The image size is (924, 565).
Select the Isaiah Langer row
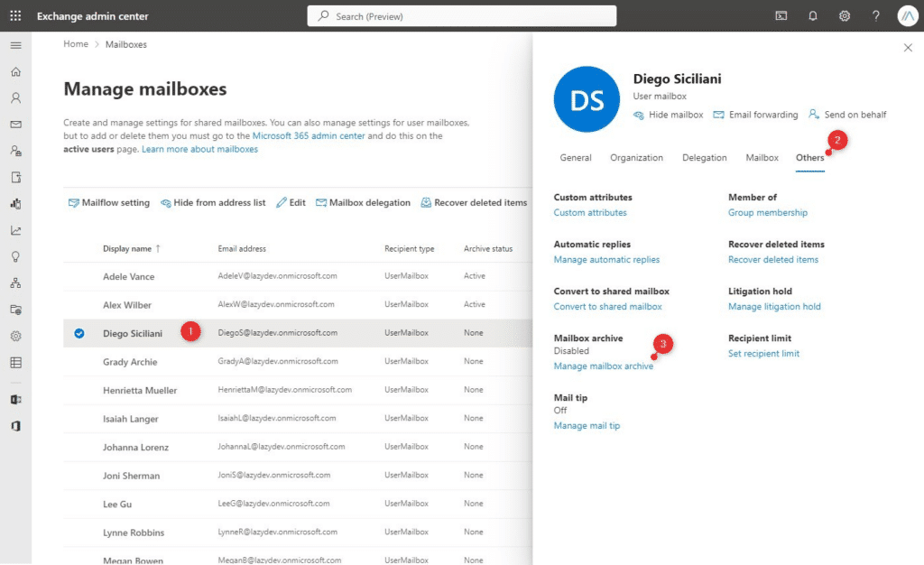point(298,419)
